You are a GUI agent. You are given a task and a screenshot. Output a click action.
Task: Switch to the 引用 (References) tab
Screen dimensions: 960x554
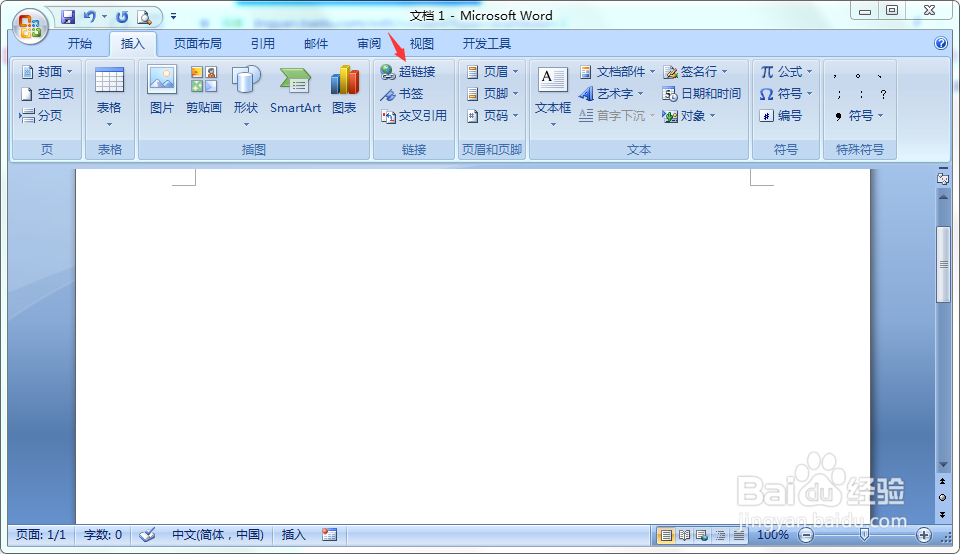(x=262, y=43)
